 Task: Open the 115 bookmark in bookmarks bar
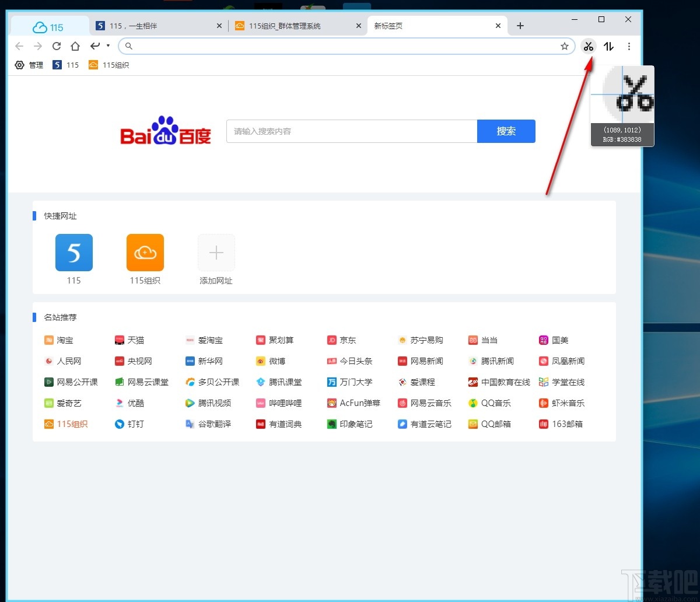coord(65,65)
